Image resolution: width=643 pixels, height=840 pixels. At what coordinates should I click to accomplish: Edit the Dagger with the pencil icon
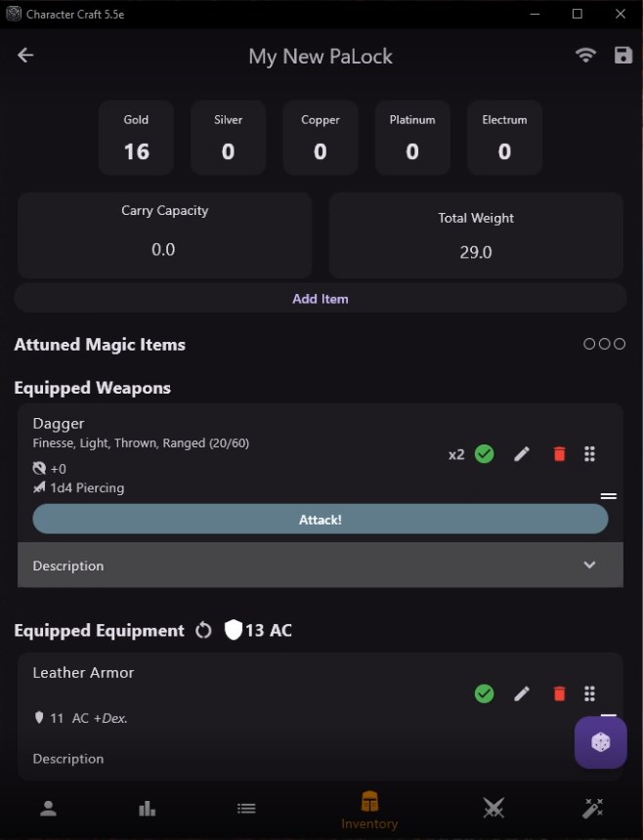pyautogui.click(x=521, y=453)
